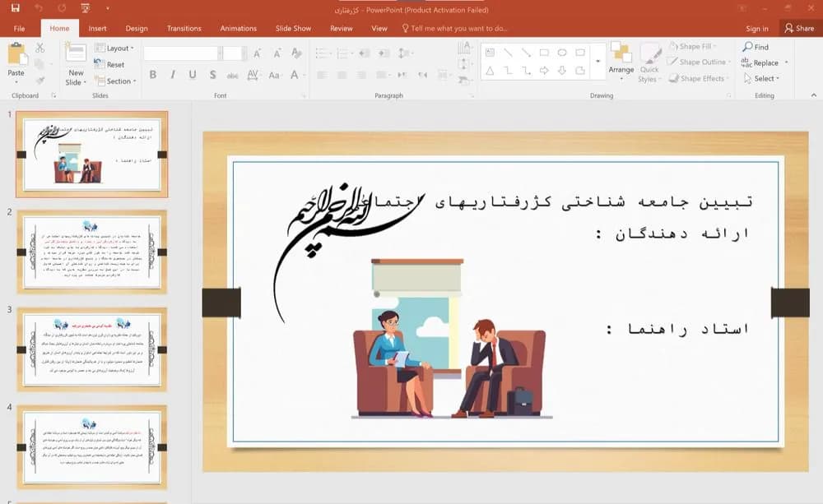Click the Reset slide button
Viewport: 823px width, 504px height.
pos(109,64)
